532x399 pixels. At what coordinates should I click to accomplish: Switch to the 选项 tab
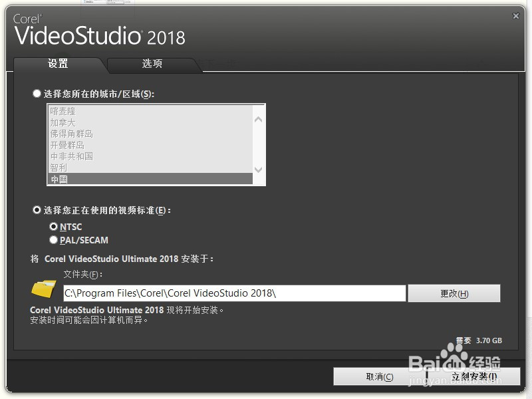pyautogui.click(x=152, y=64)
